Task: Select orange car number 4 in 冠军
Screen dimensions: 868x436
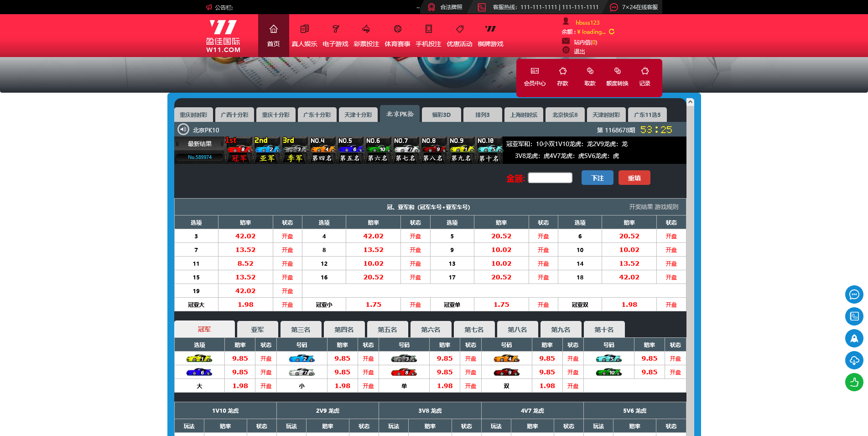Action: [506, 358]
